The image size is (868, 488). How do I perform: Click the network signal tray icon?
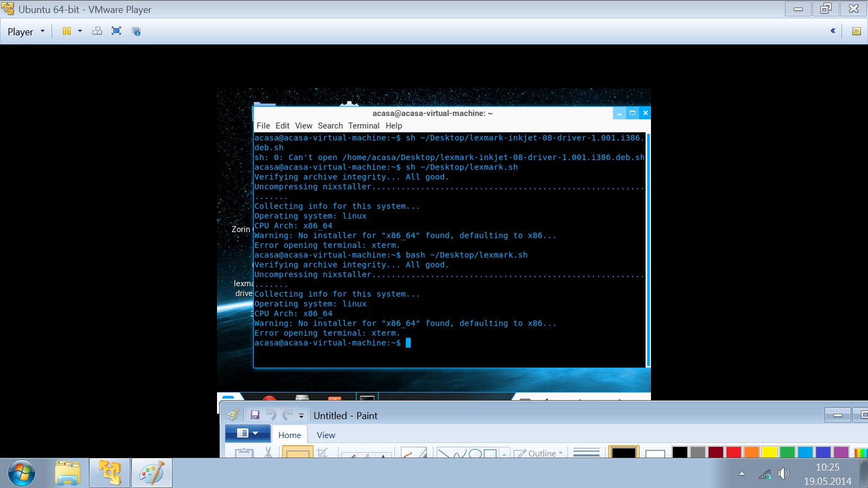pyautogui.click(x=765, y=474)
